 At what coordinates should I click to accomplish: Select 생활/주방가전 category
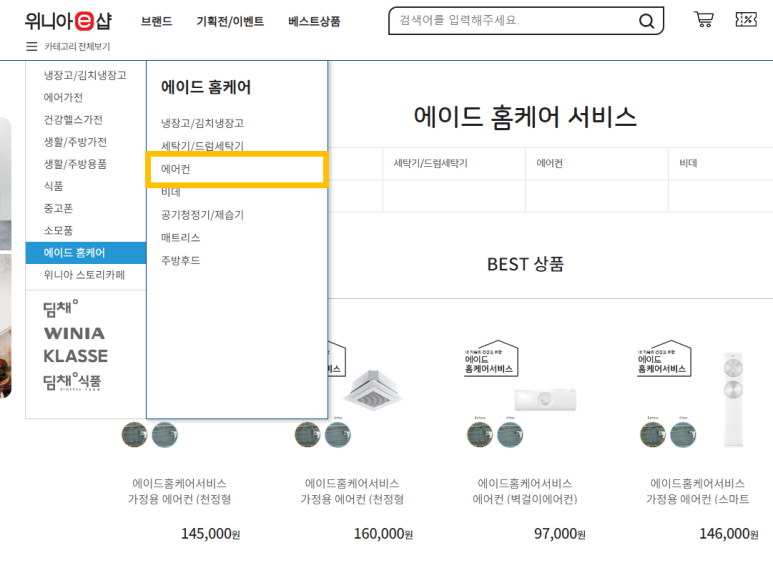pos(75,141)
